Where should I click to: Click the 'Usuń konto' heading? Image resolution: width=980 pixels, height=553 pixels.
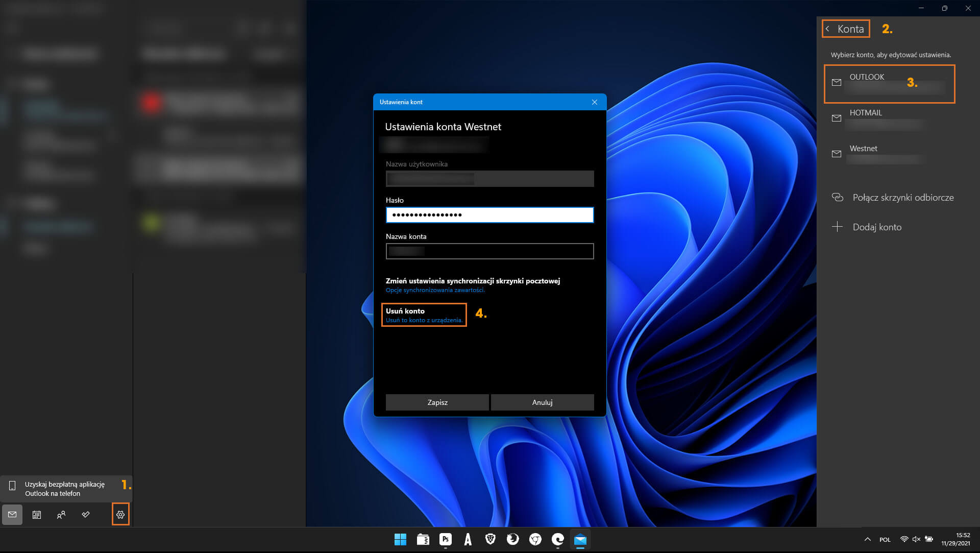point(405,311)
